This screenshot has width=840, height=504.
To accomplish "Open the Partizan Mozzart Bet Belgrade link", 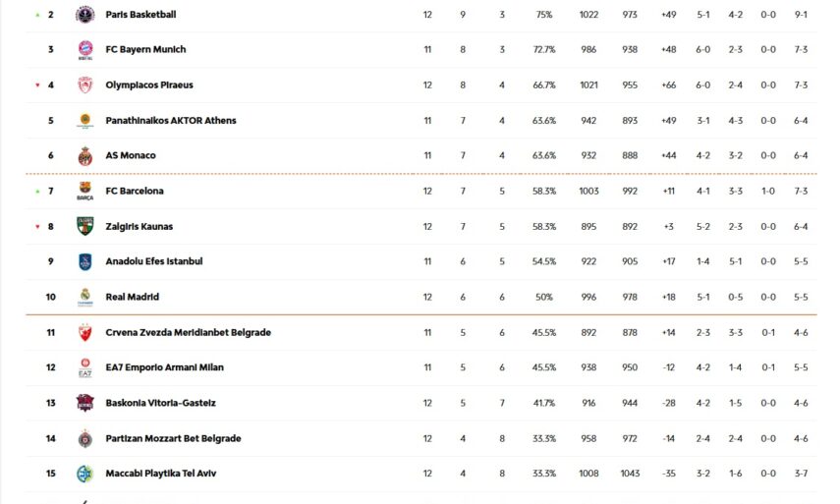I will pos(173,438).
